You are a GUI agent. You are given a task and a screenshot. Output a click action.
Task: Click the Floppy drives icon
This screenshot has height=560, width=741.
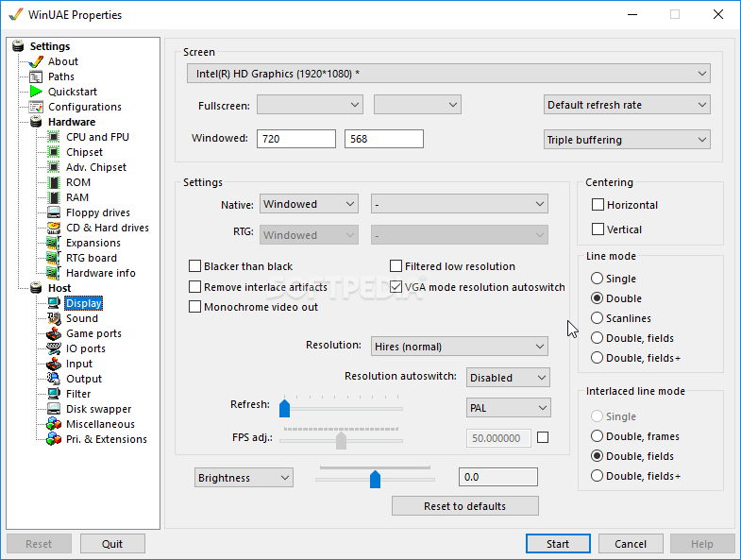tap(54, 212)
